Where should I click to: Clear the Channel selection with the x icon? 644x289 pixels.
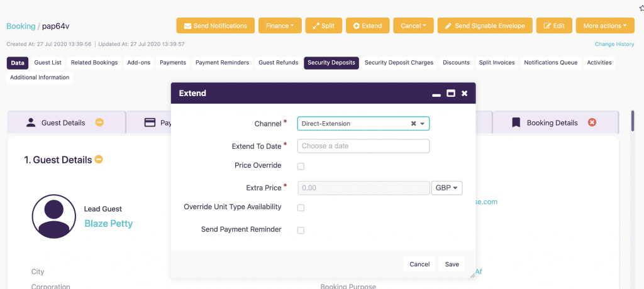pos(414,124)
